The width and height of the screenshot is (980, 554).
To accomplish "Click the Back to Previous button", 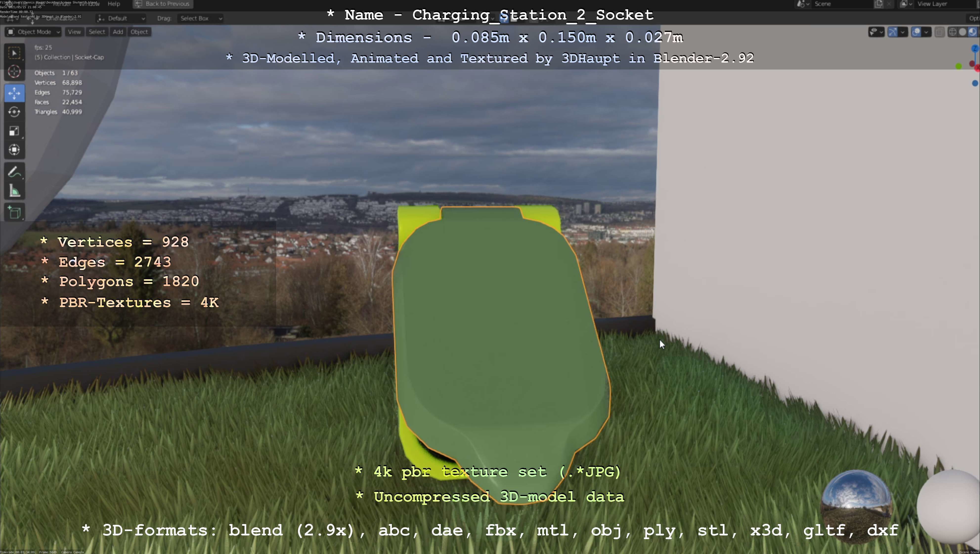I will [163, 4].
